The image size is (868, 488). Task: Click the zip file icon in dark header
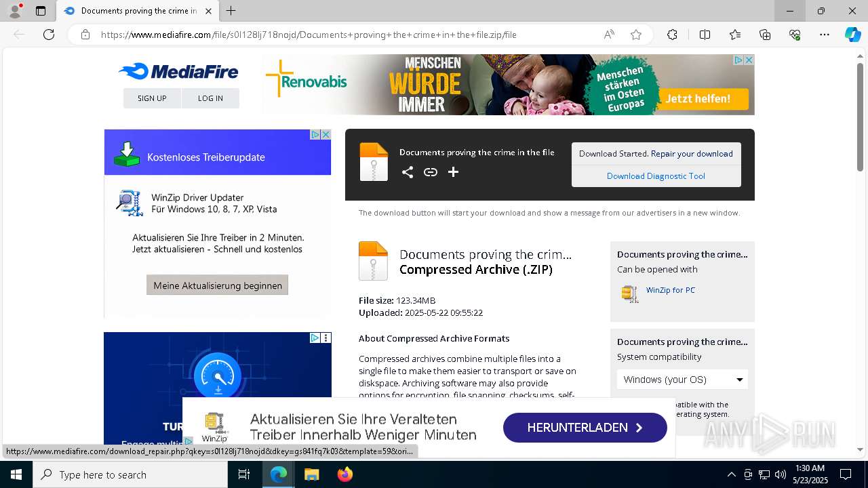pos(374,162)
